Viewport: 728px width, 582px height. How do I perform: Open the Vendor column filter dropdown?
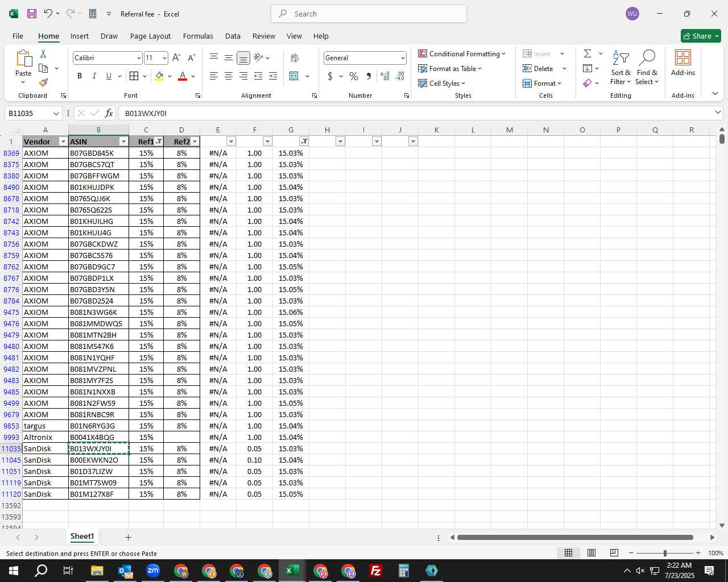coord(63,142)
